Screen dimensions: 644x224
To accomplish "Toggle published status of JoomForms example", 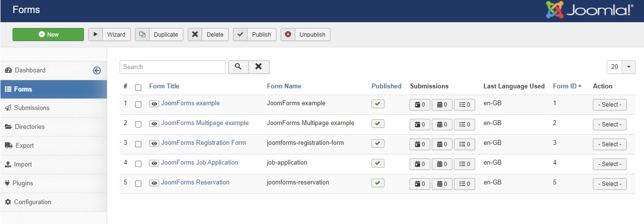I will coord(378,104).
